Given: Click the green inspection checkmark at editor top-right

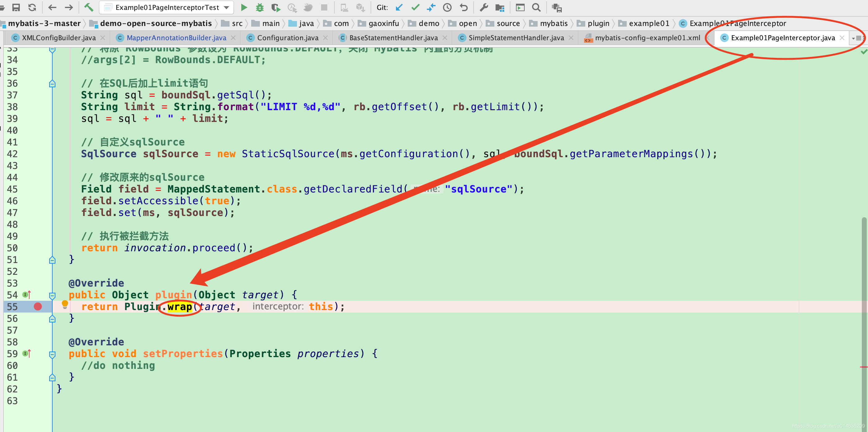Looking at the screenshot, I should 864,52.
